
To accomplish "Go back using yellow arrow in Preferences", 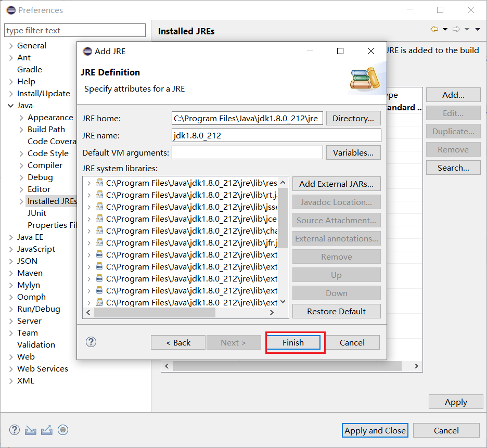I will coord(434,29).
